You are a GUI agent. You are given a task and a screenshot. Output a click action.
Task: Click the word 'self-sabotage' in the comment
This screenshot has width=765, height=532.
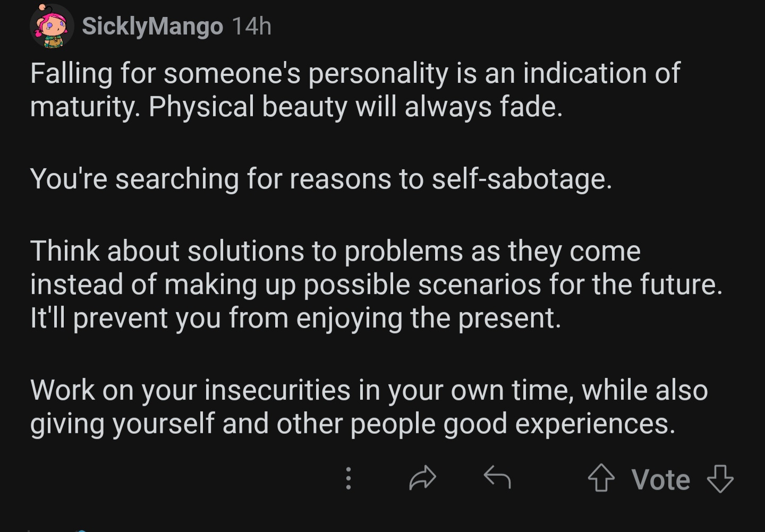pos(522,179)
